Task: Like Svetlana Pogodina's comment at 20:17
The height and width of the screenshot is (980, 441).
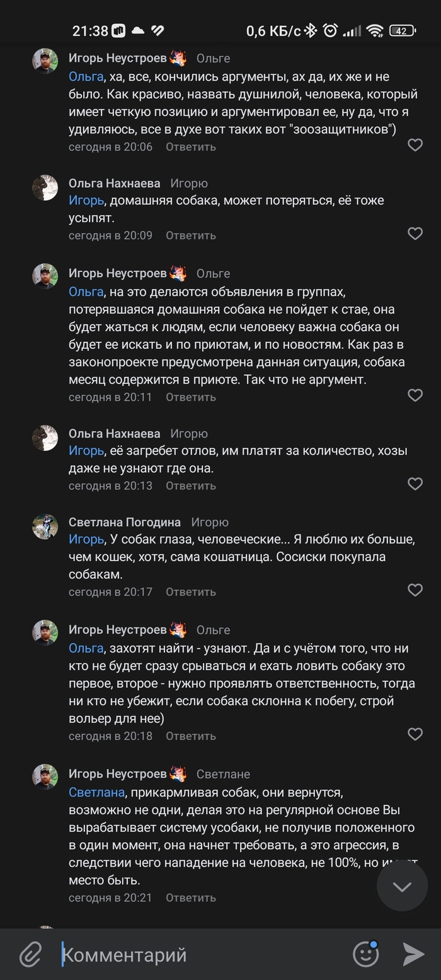Action: pos(415,590)
